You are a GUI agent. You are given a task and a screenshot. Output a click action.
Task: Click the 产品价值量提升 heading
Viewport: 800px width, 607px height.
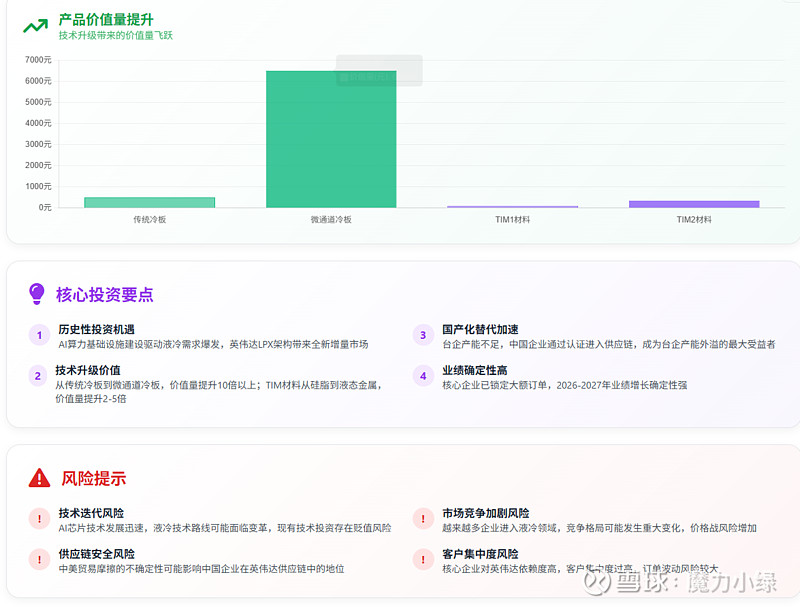click(106, 20)
